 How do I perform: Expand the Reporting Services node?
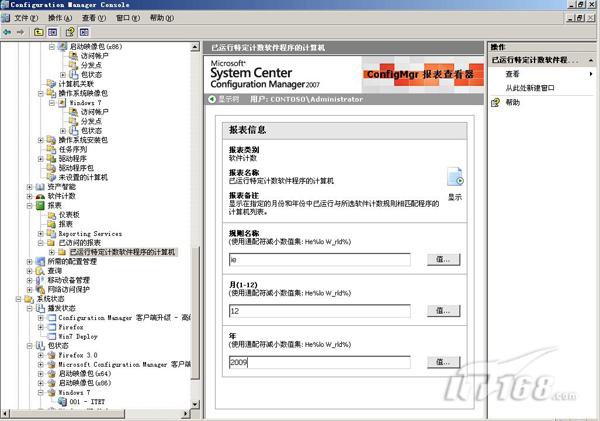coord(41,233)
